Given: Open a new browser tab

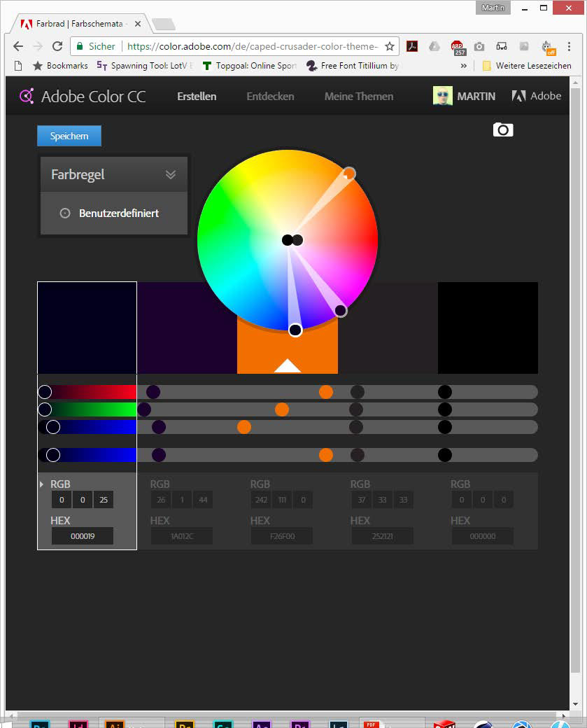Looking at the screenshot, I should [x=163, y=24].
